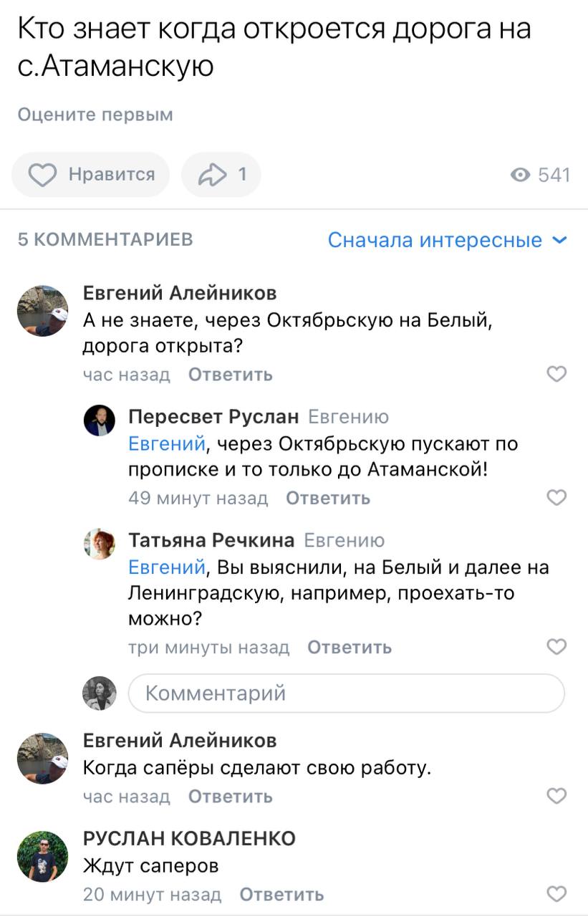Like Татьяна Речкина's reply with heart icon
This screenshot has height=917, width=588.
(556, 647)
